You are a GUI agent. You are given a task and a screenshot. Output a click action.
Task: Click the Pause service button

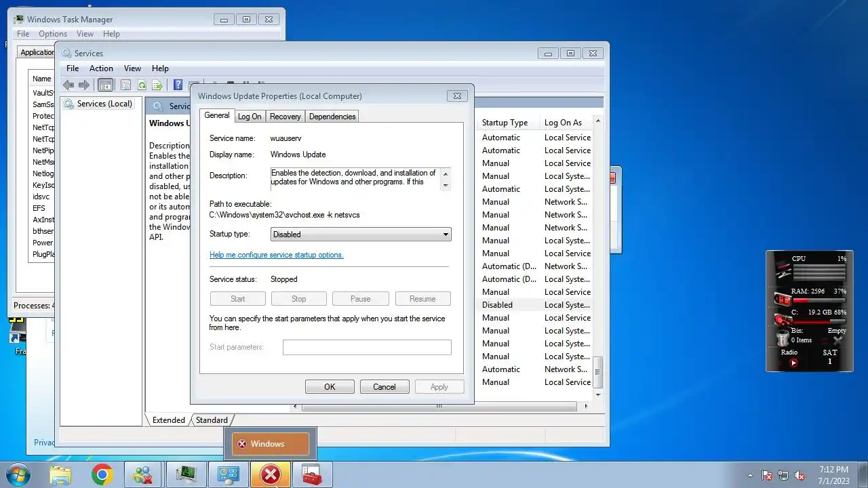coord(360,299)
